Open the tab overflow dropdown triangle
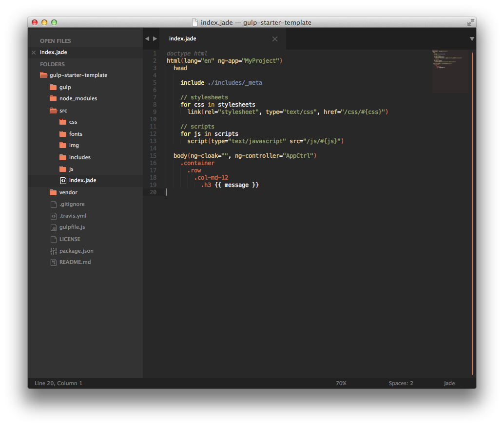The image size is (504, 427). [x=472, y=38]
